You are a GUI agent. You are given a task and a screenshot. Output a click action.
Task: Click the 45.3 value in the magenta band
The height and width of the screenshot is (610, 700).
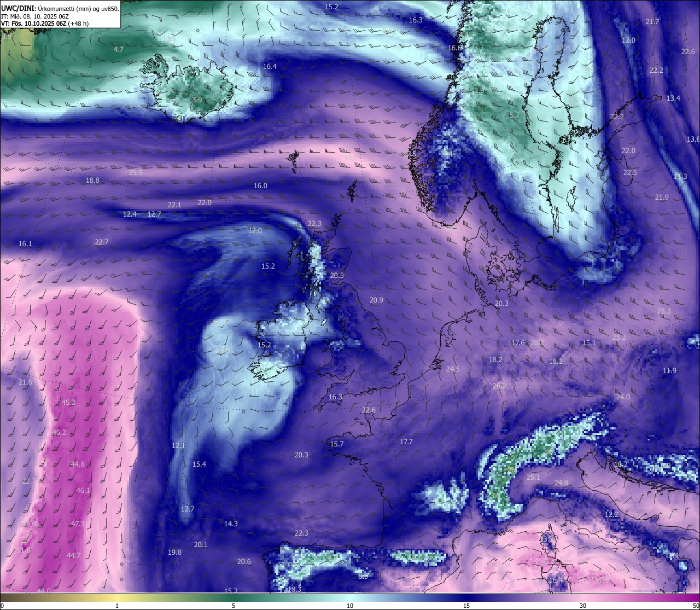68,402
